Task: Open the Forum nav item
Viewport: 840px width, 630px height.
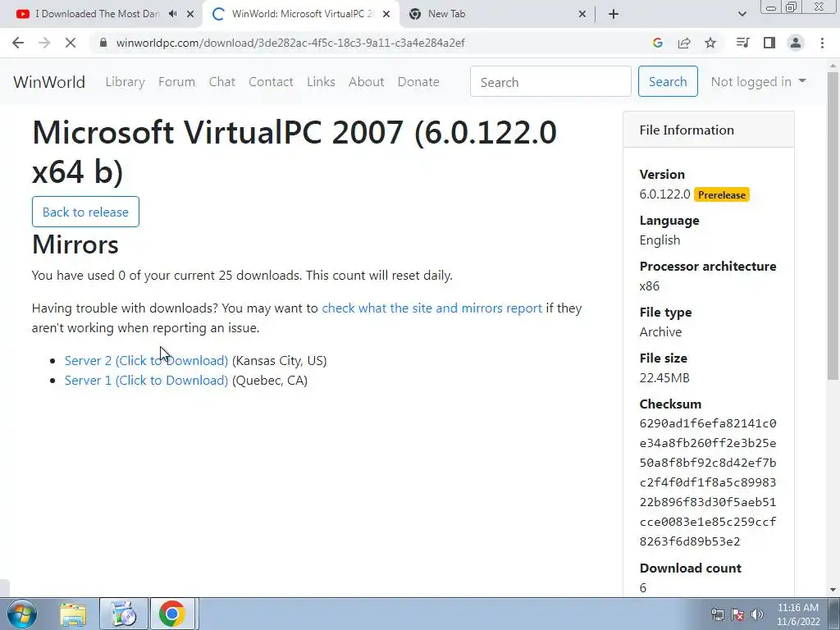Action: [177, 82]
